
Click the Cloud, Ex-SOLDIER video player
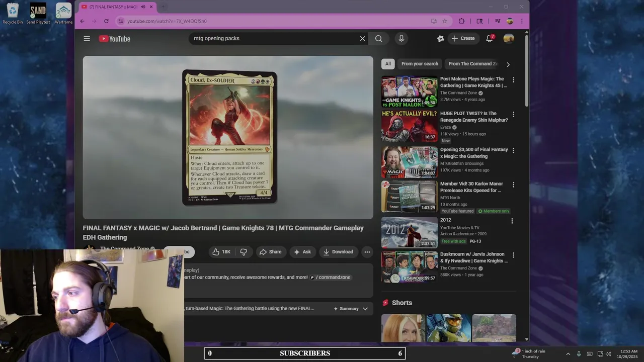228,137
